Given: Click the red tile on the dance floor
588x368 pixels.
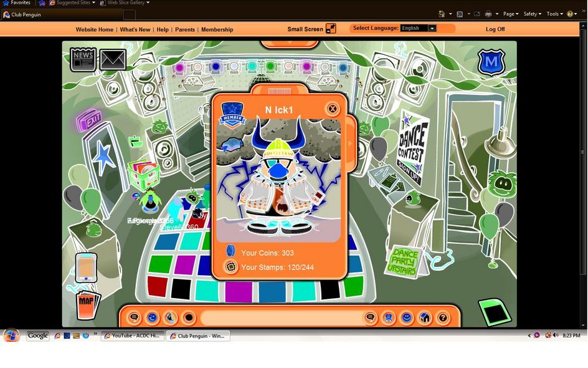Looking at the screenshot, I should [x=158, y=286].
